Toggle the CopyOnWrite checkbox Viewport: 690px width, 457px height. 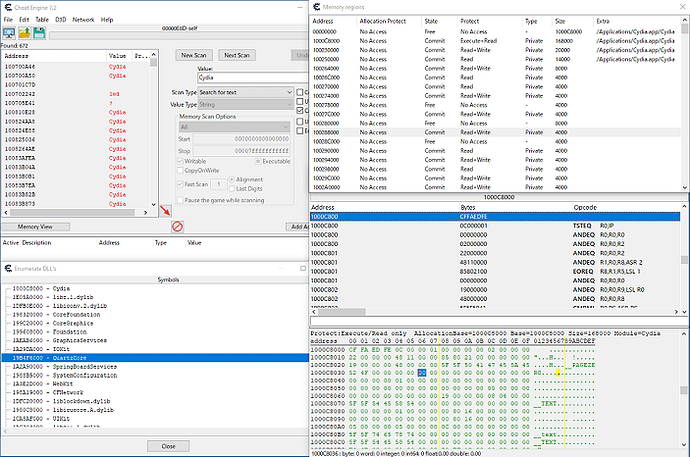click(x=180, y=171)
